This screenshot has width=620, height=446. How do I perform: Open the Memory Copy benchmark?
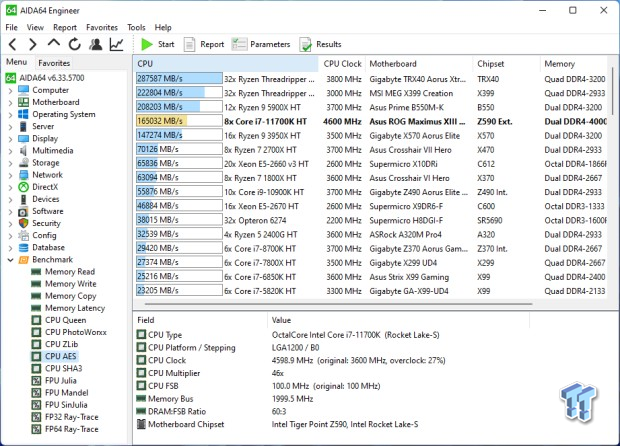tap(64, 296)
